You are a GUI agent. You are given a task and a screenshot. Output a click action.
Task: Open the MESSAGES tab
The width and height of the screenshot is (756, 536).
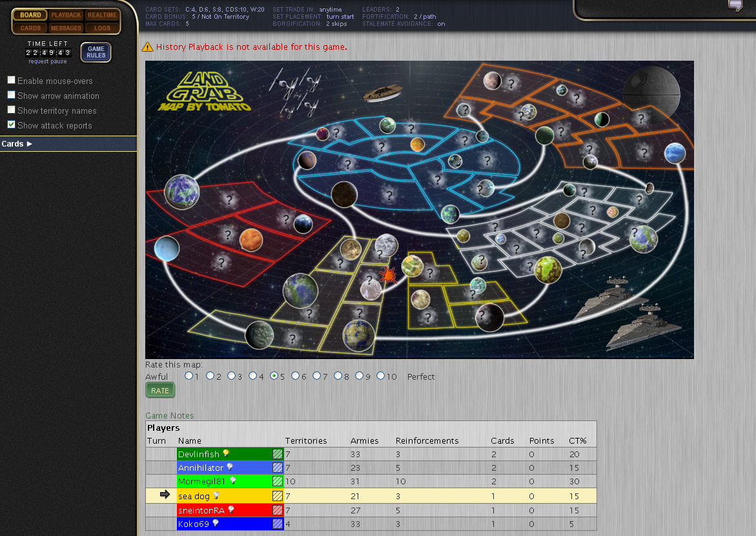66,28
